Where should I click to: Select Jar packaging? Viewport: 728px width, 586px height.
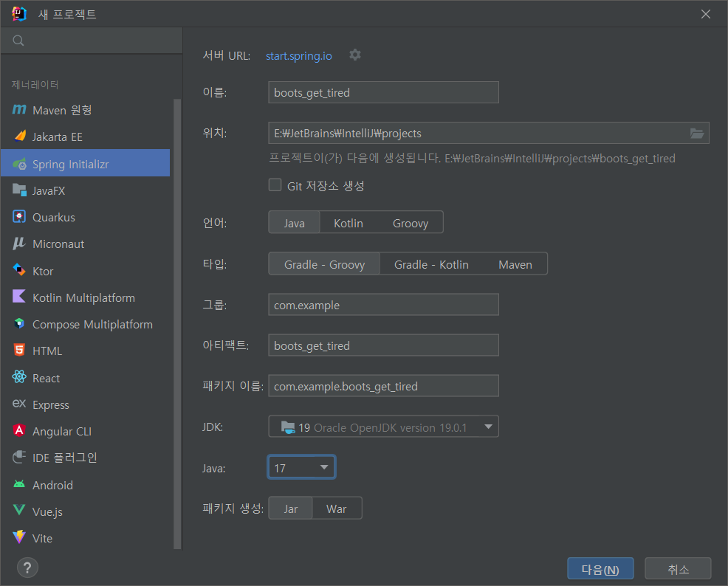coord(291,509)
